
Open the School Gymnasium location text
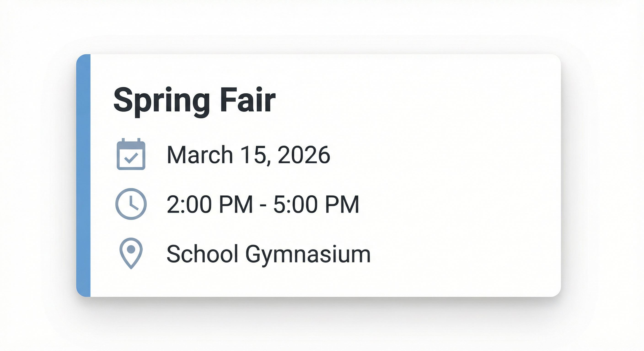[x=268, y=254]
